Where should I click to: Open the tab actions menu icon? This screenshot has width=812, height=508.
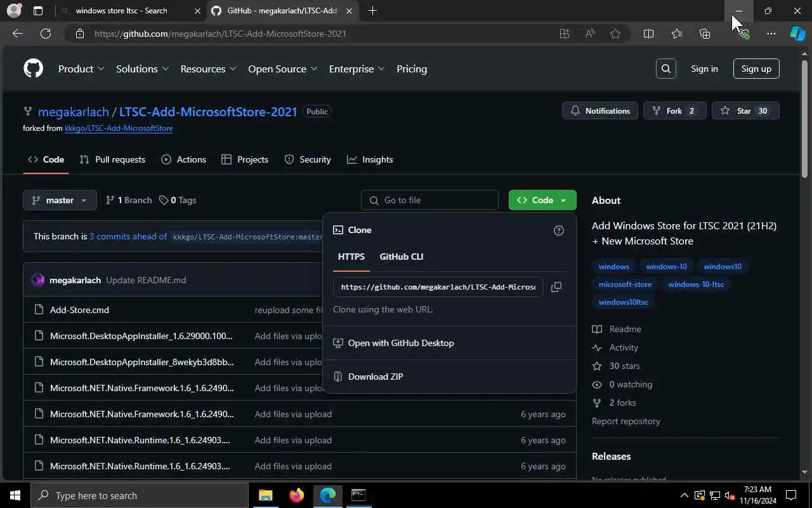38,11
